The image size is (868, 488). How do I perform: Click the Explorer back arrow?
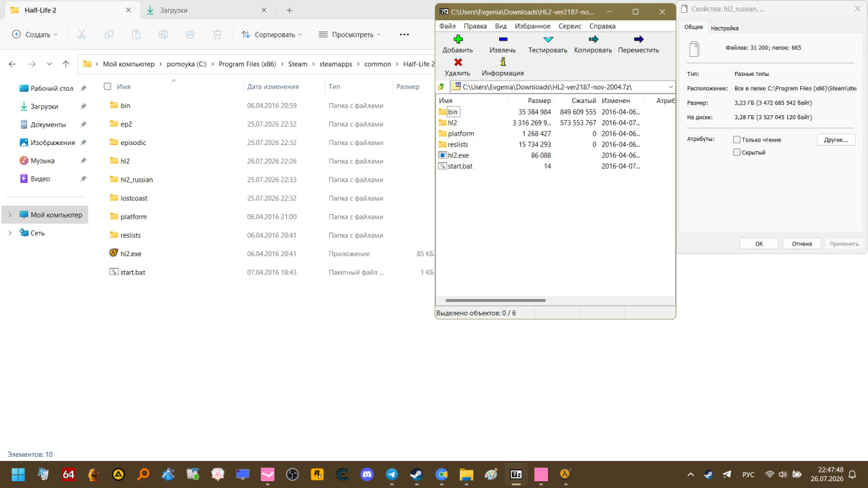coord(12,64)
